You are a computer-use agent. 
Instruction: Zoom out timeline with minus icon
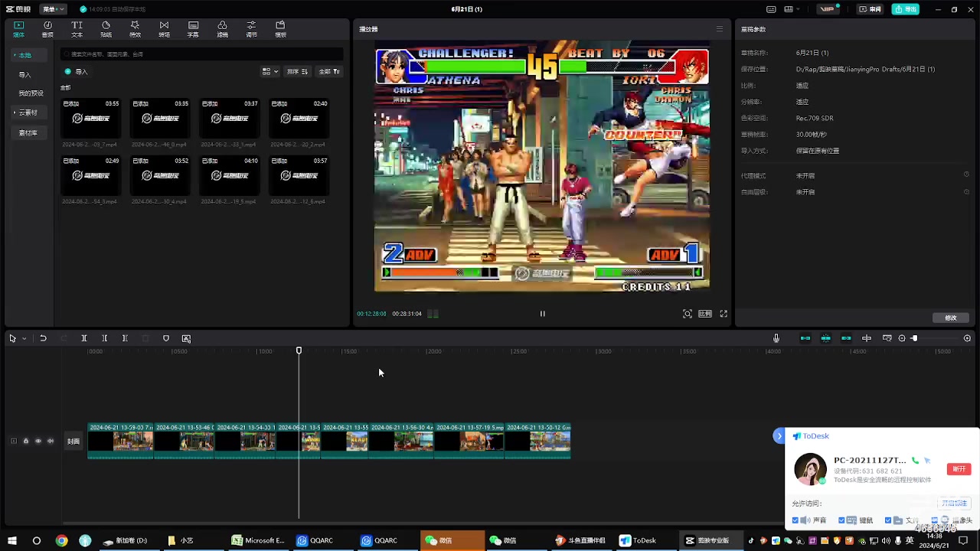coord(902,338)
